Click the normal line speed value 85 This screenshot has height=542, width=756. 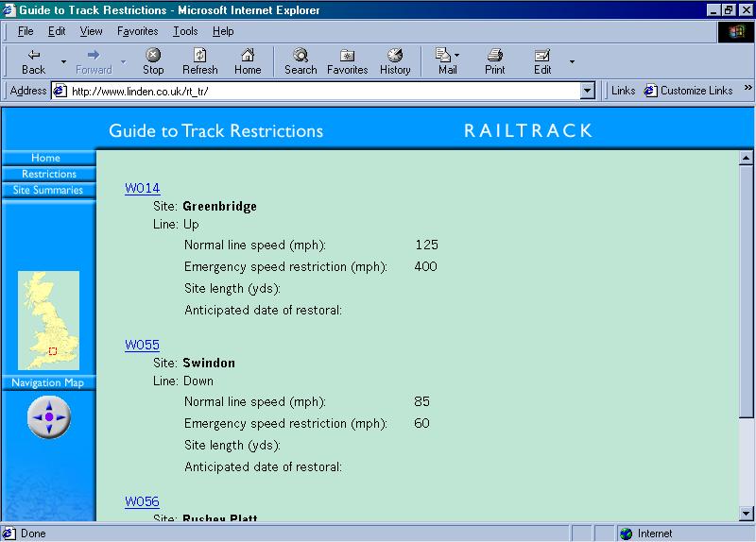tap(421, 401)
